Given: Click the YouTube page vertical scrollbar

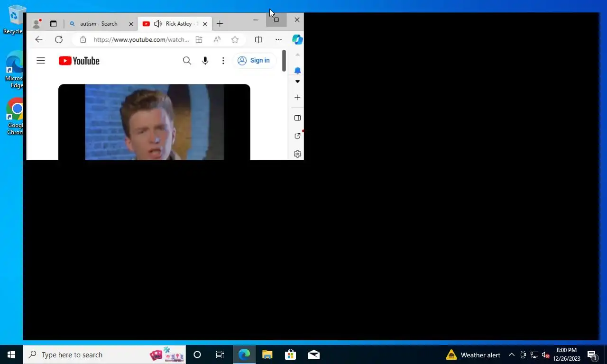Looking at the screenshot, I should pyautogui.click(x=284, y=61).
